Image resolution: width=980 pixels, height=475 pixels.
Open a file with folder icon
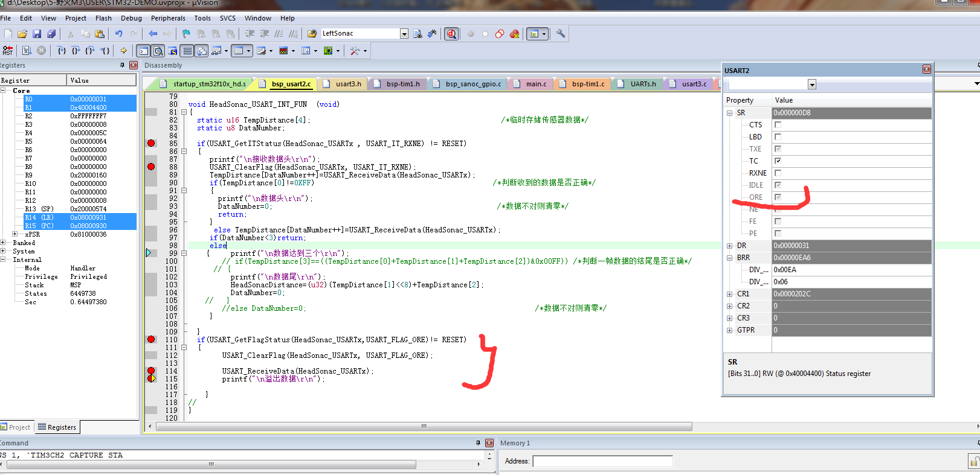coord(22,34)
